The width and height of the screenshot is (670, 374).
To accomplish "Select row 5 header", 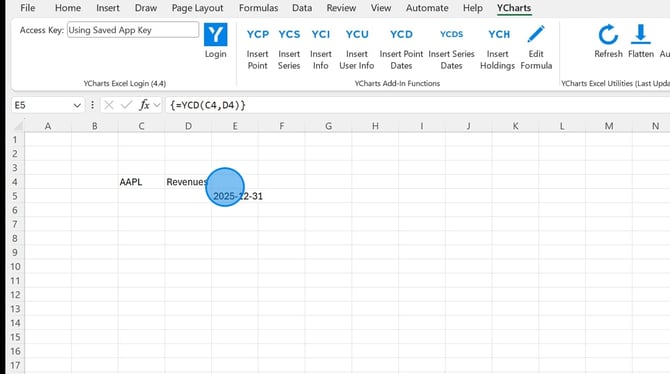I will 15,196.
